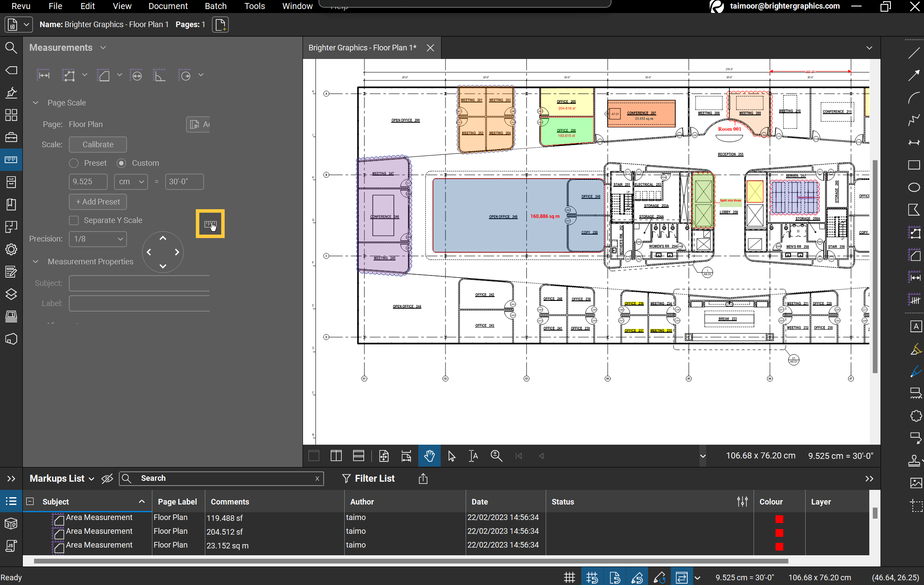
Task: Collapse the Page Scale section
Action: pyautogui.click(x=36, y=103)
